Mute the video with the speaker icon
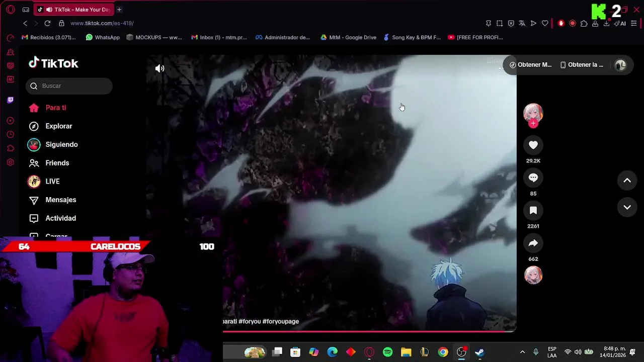644x362 pixels. click(160, 68)
